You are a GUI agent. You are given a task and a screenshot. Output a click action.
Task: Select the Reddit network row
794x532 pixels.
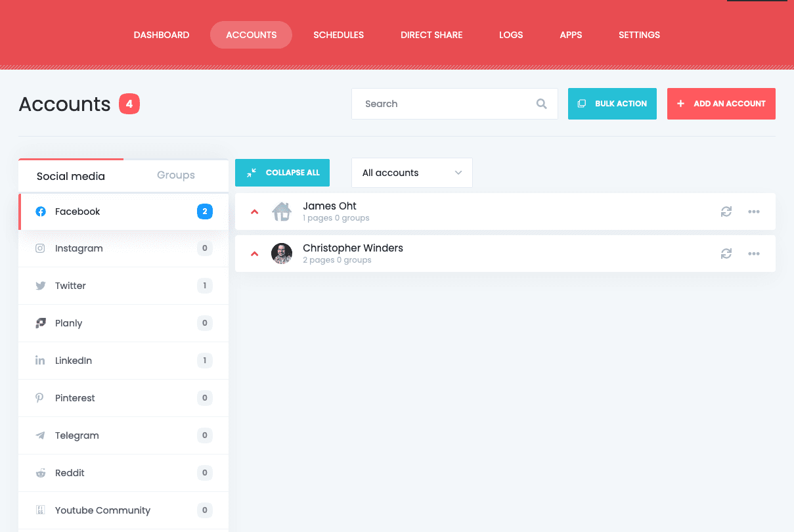coord(123,473)
